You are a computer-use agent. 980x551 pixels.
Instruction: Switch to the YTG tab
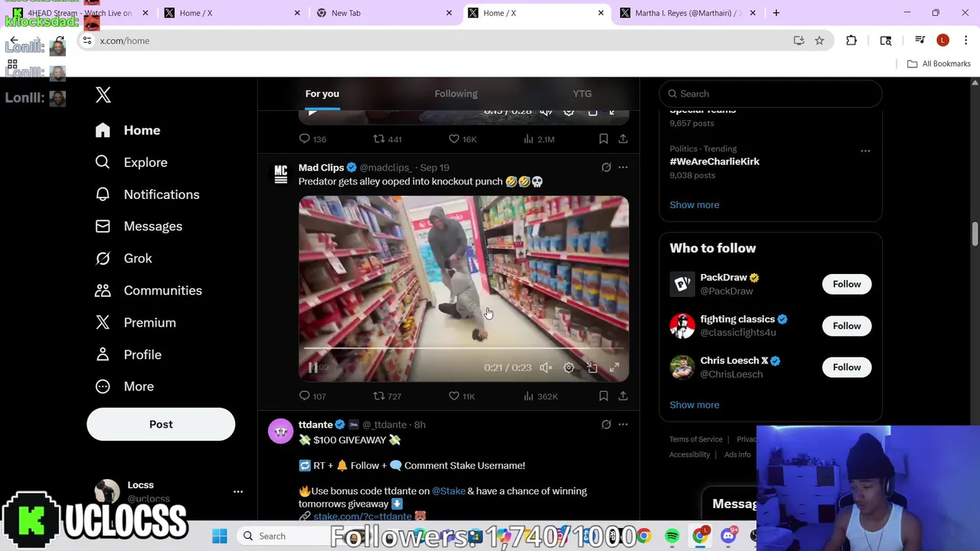point(582,93)
